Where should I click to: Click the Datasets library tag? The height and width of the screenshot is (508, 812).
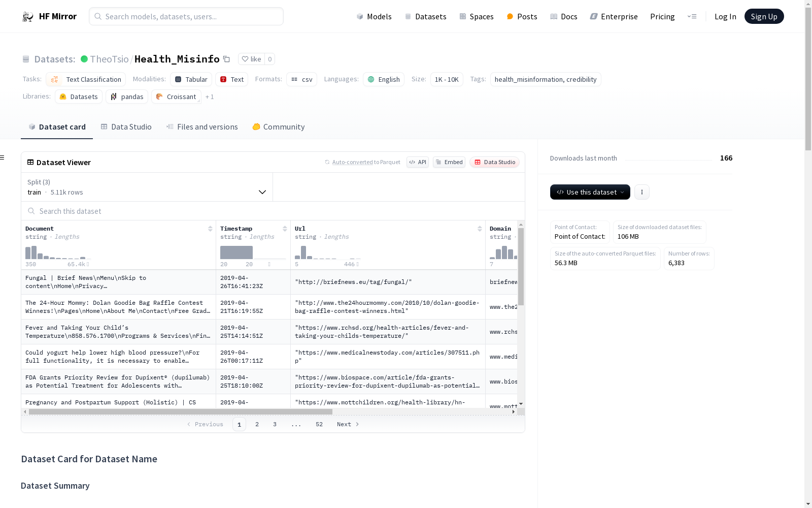coord(79,97)
